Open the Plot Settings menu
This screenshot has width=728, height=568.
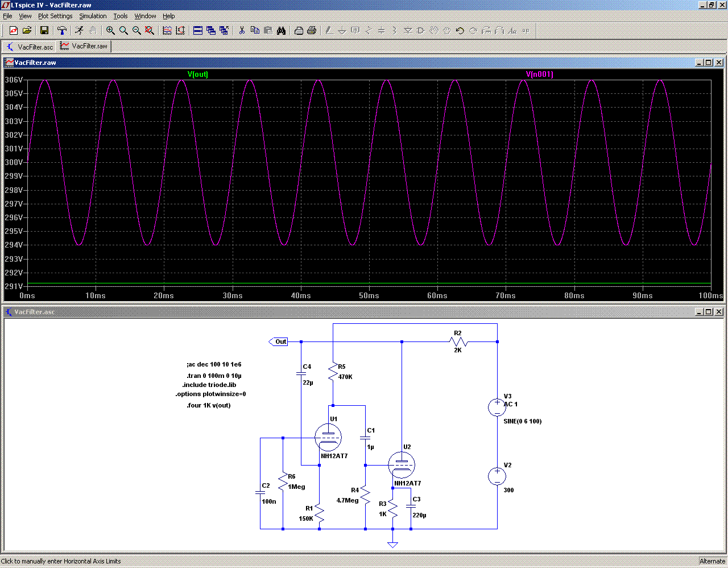click(55, 16)
